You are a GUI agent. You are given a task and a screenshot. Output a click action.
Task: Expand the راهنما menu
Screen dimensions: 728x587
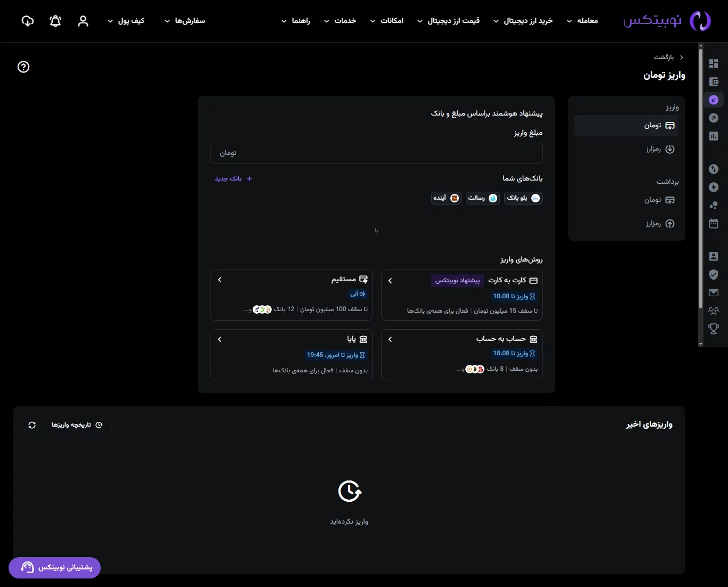coord(295,21)
